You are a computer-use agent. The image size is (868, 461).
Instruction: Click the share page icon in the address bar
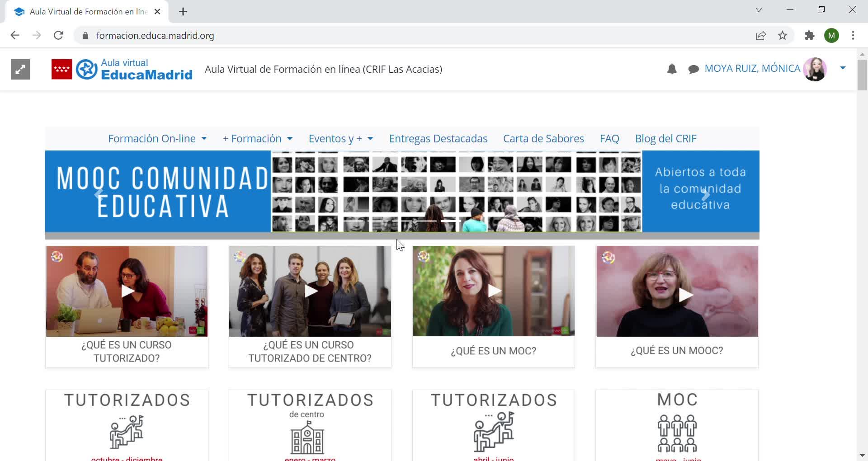click(x=761, y=35)
